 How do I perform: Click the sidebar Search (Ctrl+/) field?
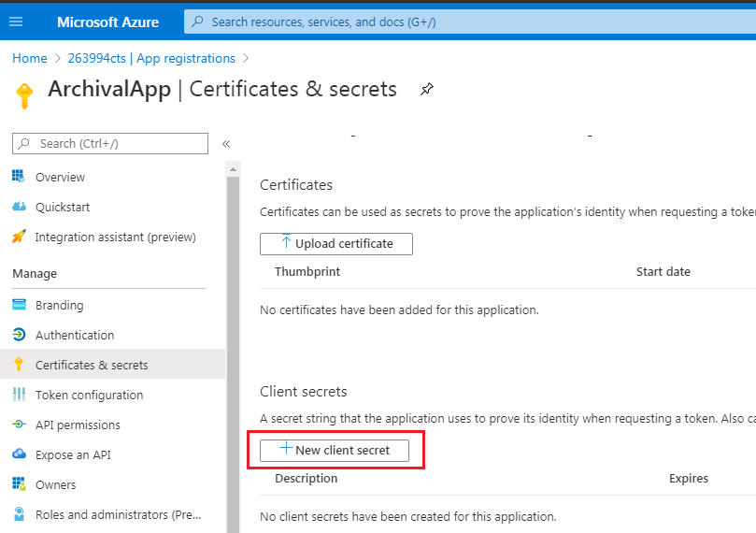110,144
